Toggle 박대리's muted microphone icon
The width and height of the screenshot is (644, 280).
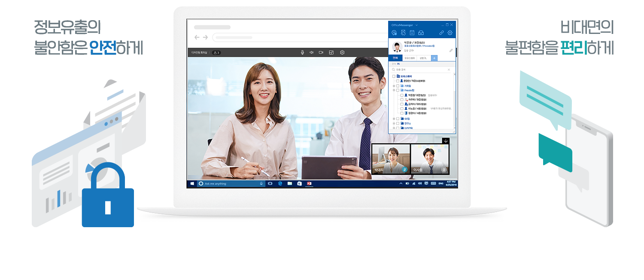pyautogui.click(x=404, y=170)
